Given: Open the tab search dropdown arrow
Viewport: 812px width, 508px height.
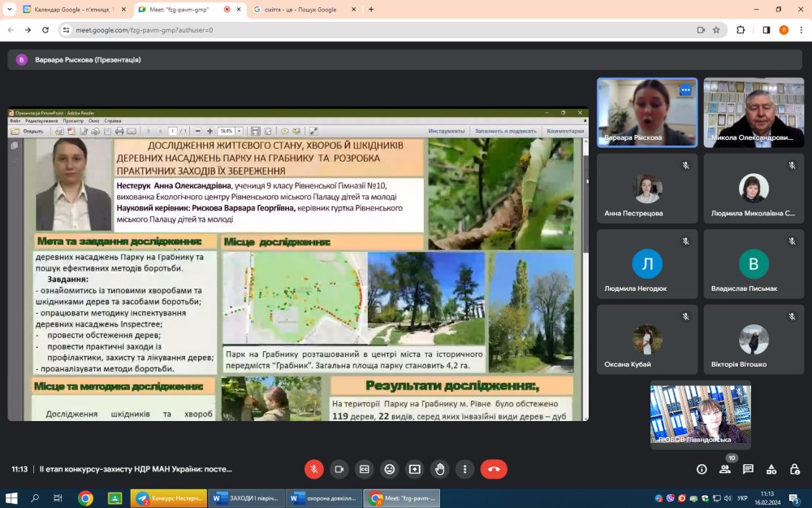Looking at the screenshot, I should (10, 10).
